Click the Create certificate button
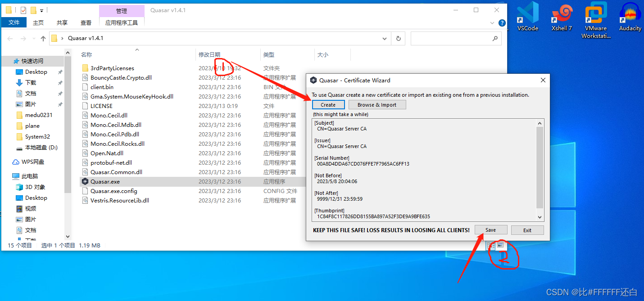Screen dimensions: 644x301 click(x=328, y=104)
